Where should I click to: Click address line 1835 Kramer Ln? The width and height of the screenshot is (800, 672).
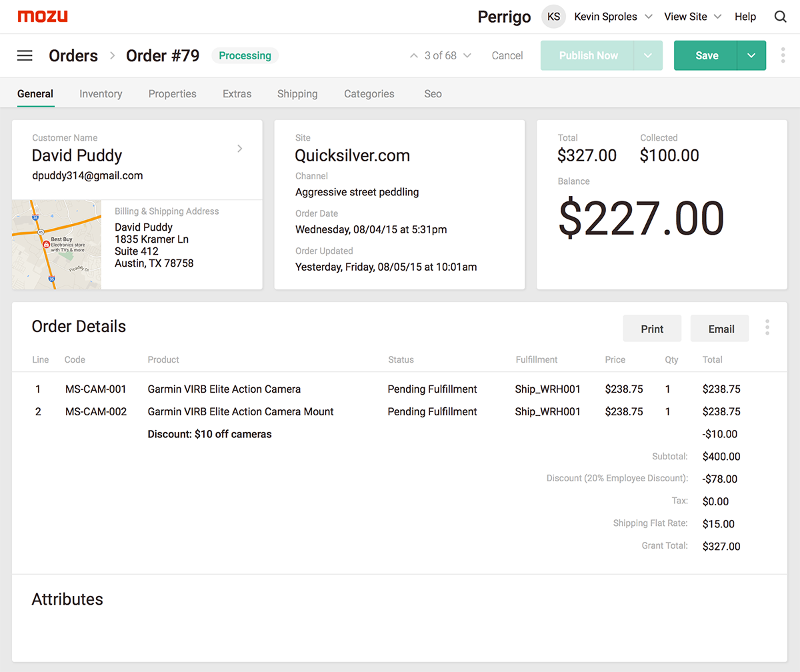click(x=151, y=239)
